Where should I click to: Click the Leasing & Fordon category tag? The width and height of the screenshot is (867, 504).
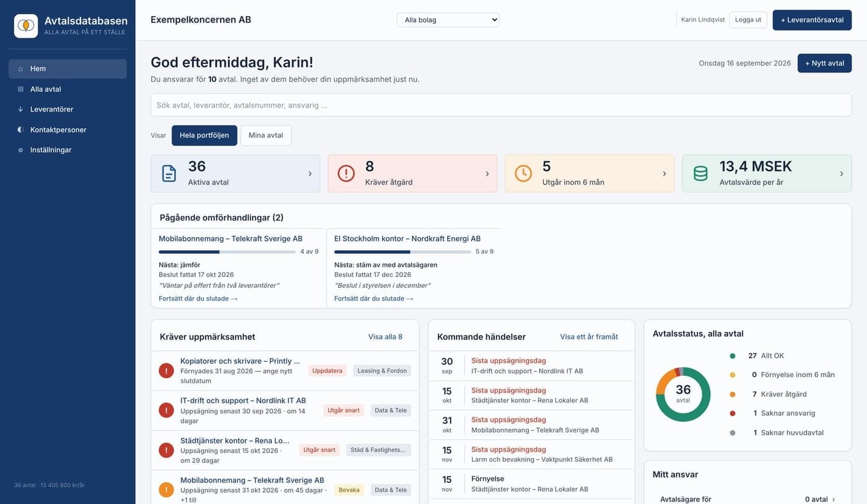382,371
